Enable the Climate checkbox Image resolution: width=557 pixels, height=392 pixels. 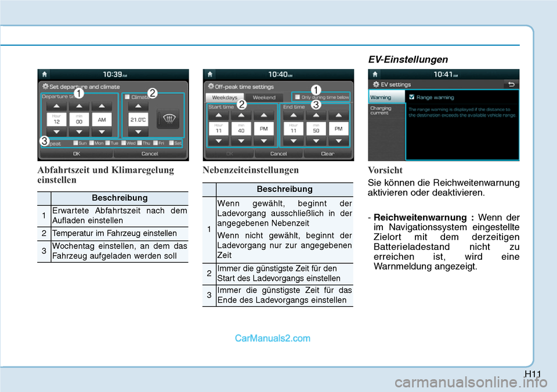tap(127, 97)
